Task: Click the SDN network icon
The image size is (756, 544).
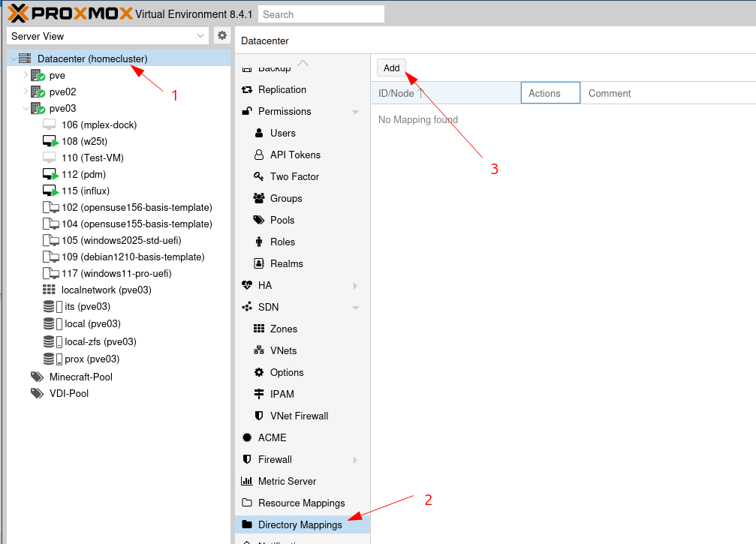Action: tap(247, 307)
